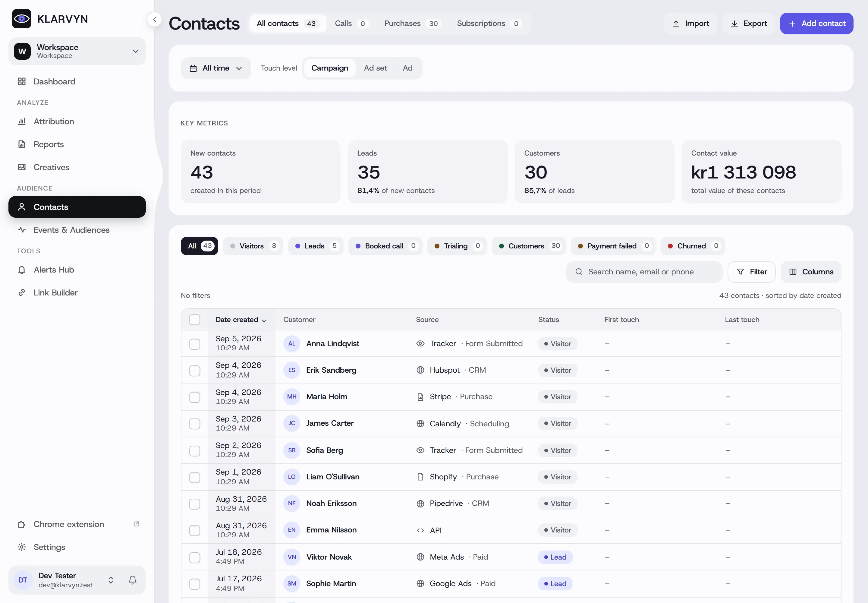Open the Link Builder tool
868x603 pixels.
click(x=77, y=292)
